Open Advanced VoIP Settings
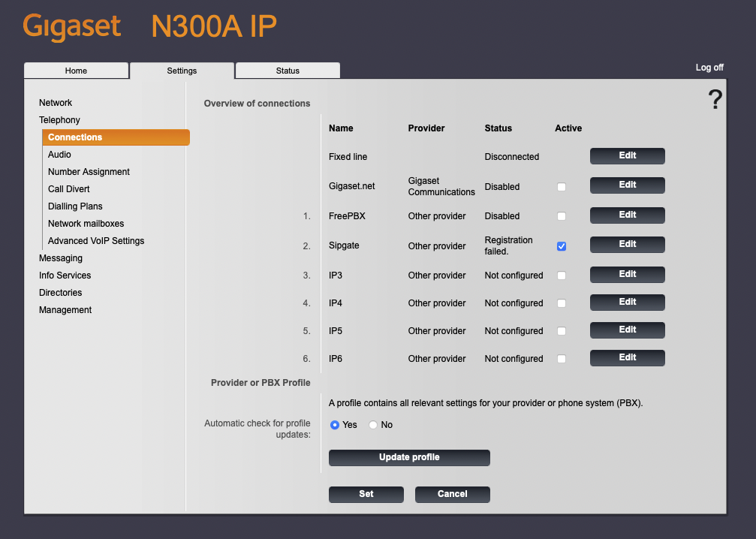Image resolution: width=756 pixels, height=539 pixels. coord(96,240)
